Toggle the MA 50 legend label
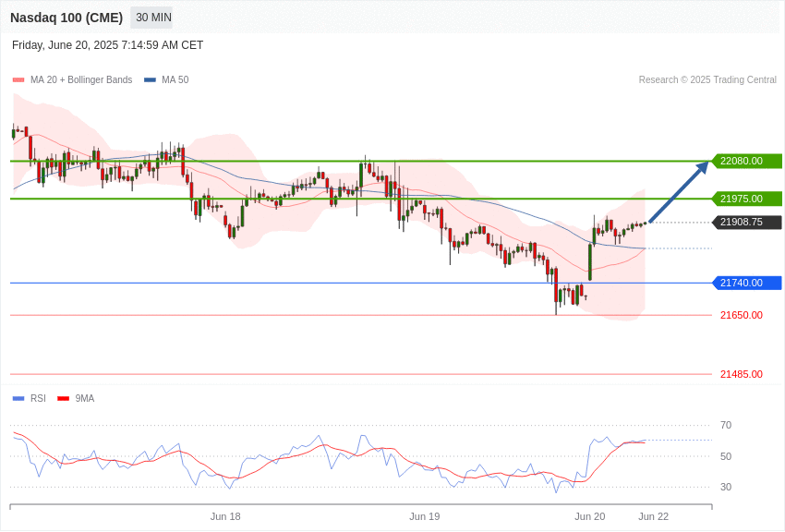785x532 pixels. 175,79
